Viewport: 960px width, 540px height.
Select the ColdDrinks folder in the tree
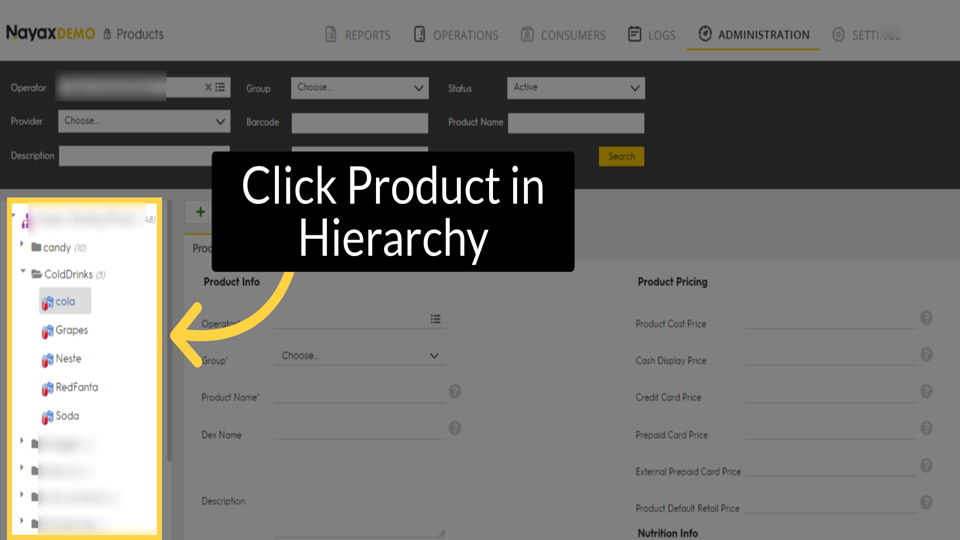tap(68, 274)
